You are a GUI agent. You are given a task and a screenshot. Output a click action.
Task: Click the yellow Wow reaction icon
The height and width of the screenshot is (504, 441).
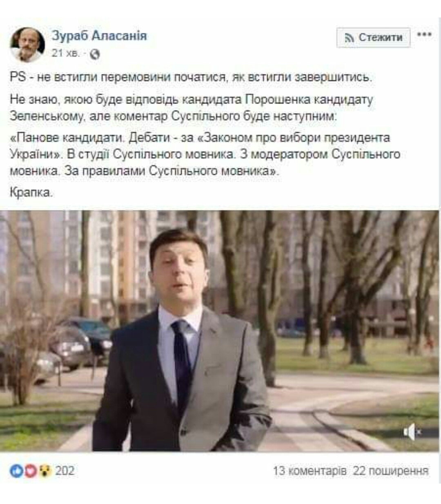pyautogui.click(x=45, y=471)
